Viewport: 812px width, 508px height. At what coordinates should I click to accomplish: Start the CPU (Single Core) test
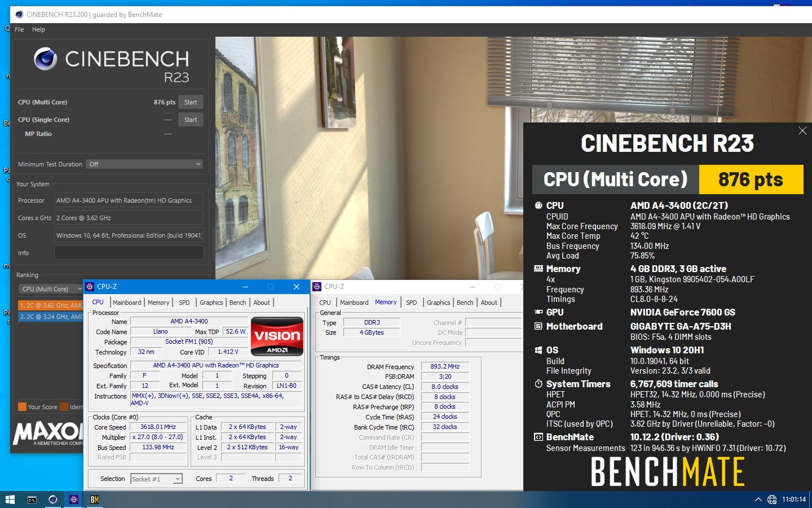[x=191, y=120]
